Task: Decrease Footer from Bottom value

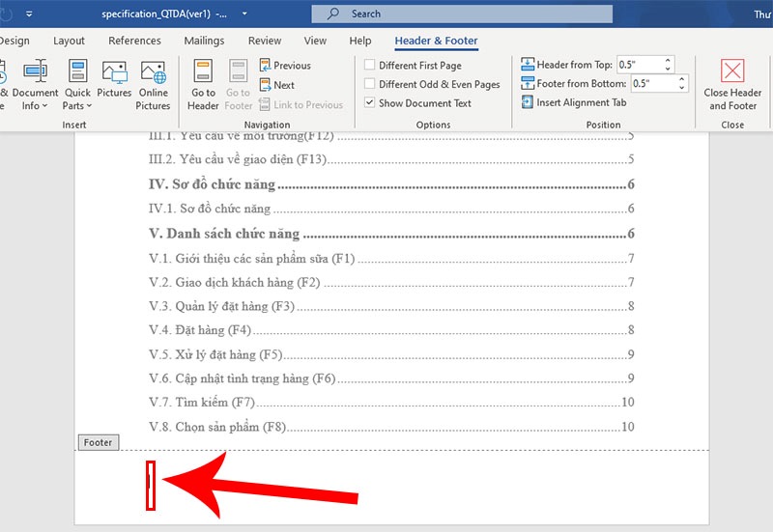Action: coord(682,87)
